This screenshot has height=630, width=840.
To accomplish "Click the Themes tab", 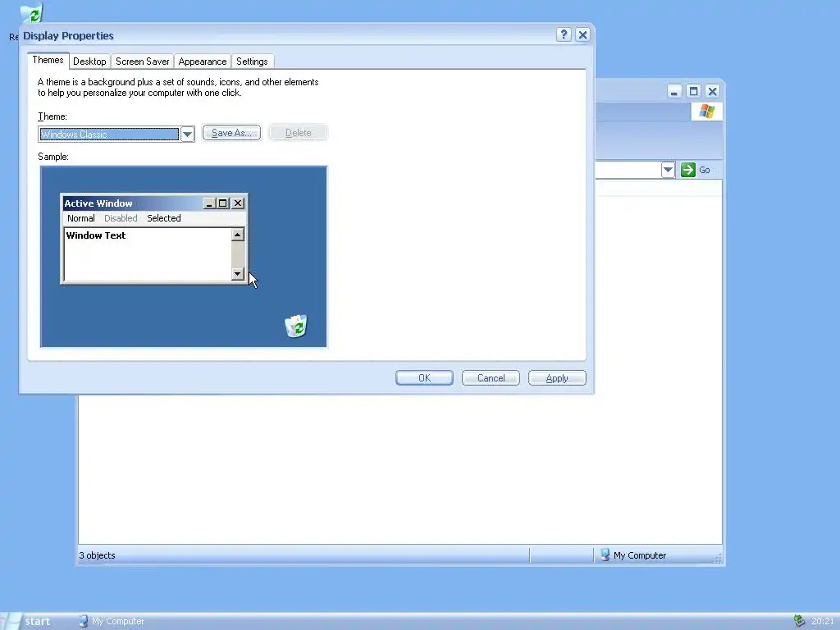I will (48, 60).
